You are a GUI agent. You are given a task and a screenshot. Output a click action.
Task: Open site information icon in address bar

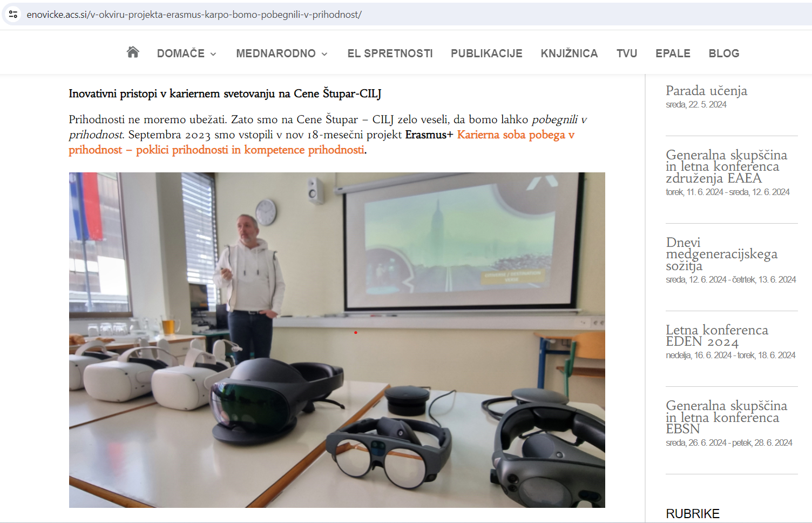coord(13,15)
